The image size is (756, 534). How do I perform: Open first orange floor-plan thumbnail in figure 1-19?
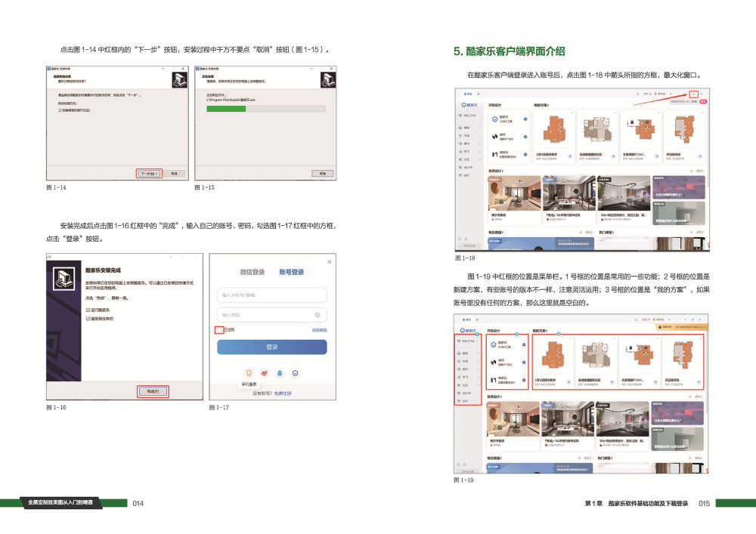pos(553,357)
